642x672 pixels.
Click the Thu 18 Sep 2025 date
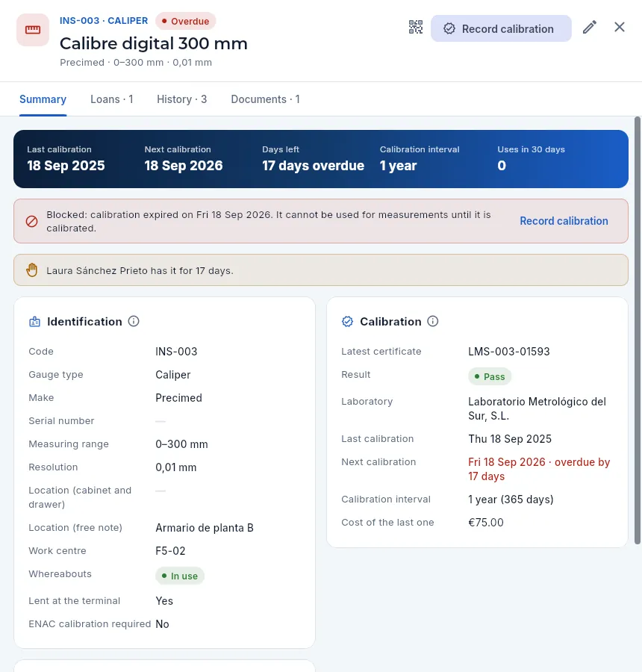(510, 439)
